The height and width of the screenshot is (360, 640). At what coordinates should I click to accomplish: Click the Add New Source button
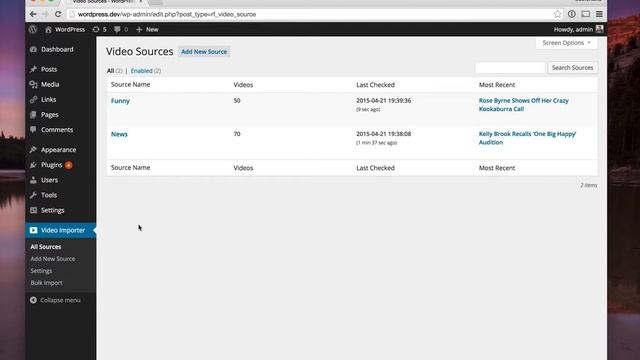click(204, 52)
